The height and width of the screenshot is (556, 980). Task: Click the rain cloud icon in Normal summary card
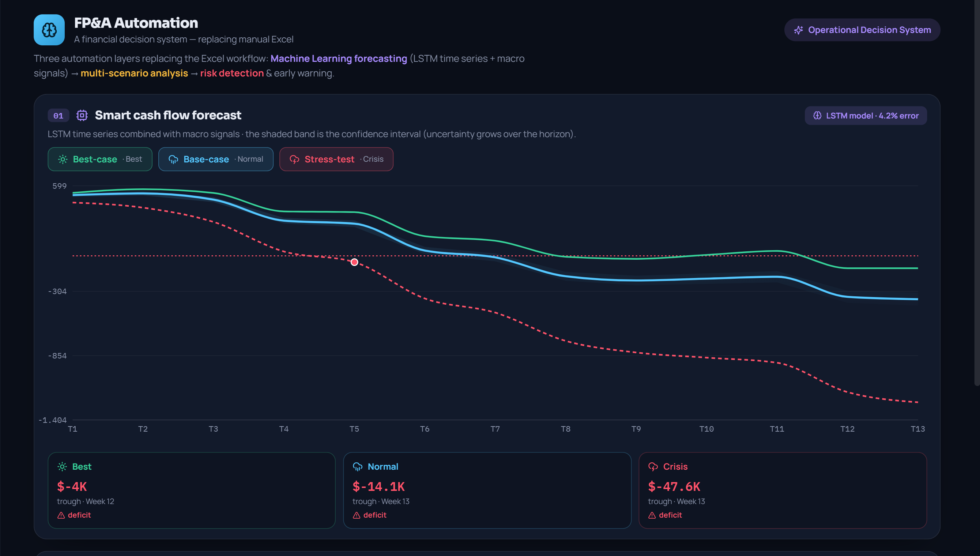click(358, 466)
